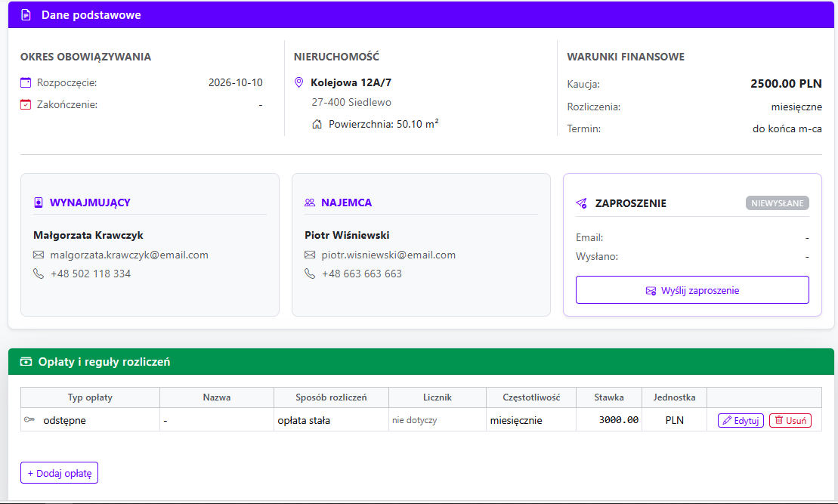Image resolution: width=838 pixels, height=504 pixels.
Task: Click the landlord badge icon by Wynajmujący
Action: (x=39, y=203)
